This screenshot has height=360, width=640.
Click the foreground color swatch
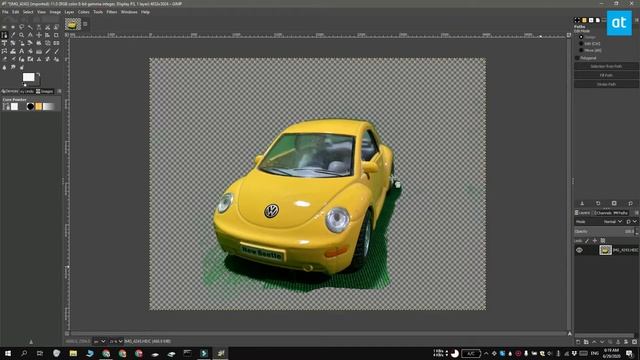(x=28, y=77)
